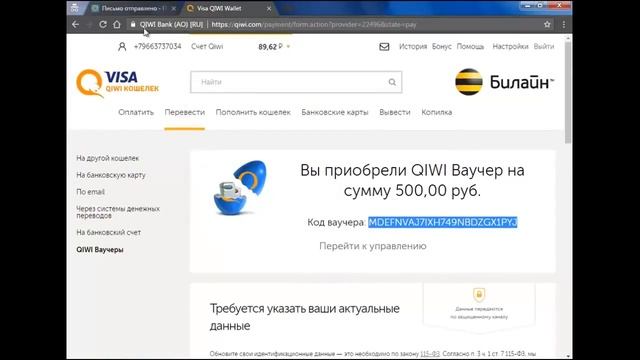
Task: Open the Chrome three-dot menu
Action: [564, 24]
